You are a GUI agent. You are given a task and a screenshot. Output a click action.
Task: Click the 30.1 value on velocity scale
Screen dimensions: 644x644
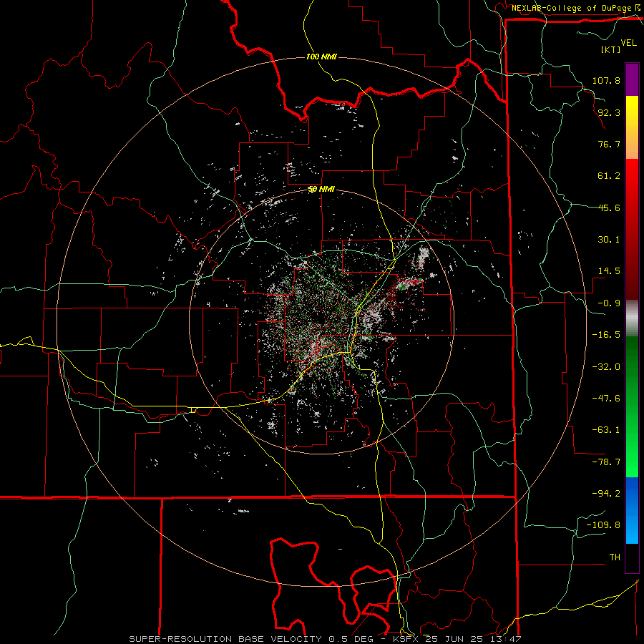point(609,240)
